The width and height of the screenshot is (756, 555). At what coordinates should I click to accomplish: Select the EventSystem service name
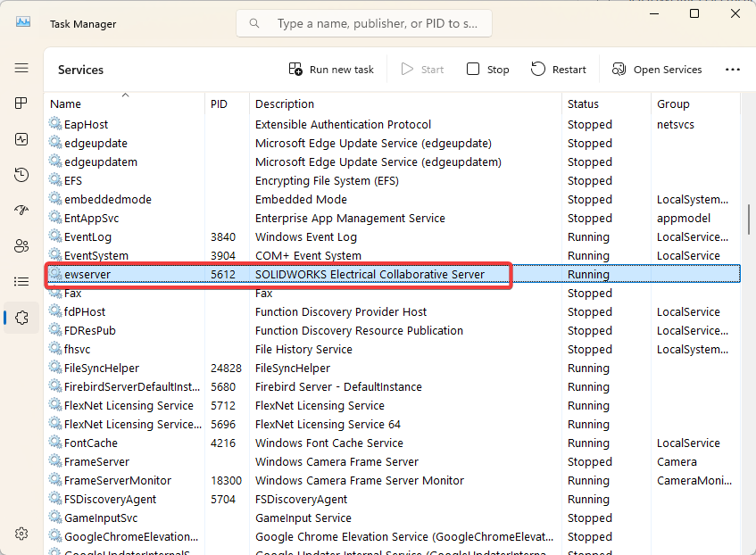pos(96,255)
